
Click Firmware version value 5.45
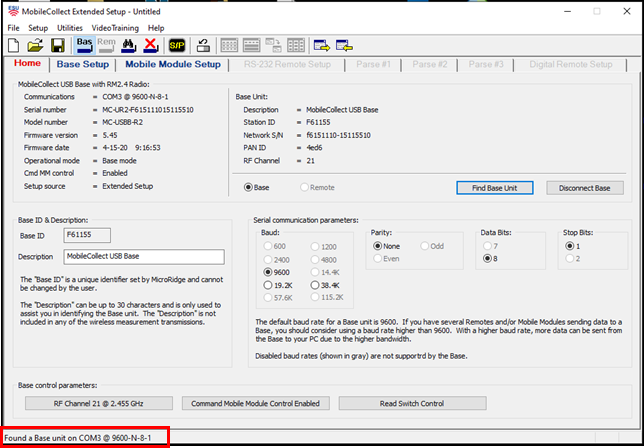(110, 135)
